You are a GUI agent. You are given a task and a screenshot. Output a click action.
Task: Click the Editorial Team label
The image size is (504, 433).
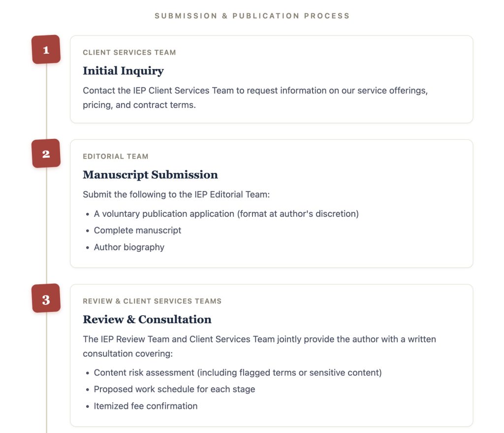pyautogui.click(x=115, y=156)
